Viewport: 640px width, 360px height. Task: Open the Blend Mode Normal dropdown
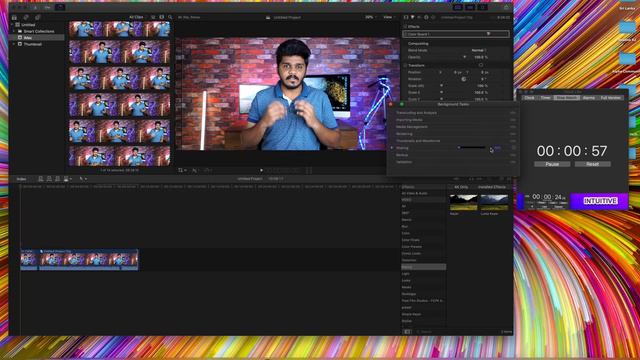click(x=479, y=50)
